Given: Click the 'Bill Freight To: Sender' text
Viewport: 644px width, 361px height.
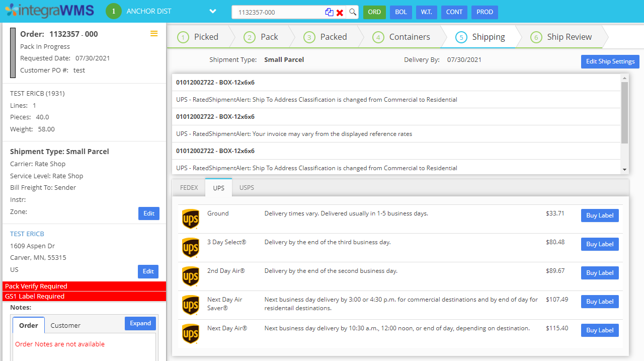Looking at the screenshot, I should pos(43,188).
